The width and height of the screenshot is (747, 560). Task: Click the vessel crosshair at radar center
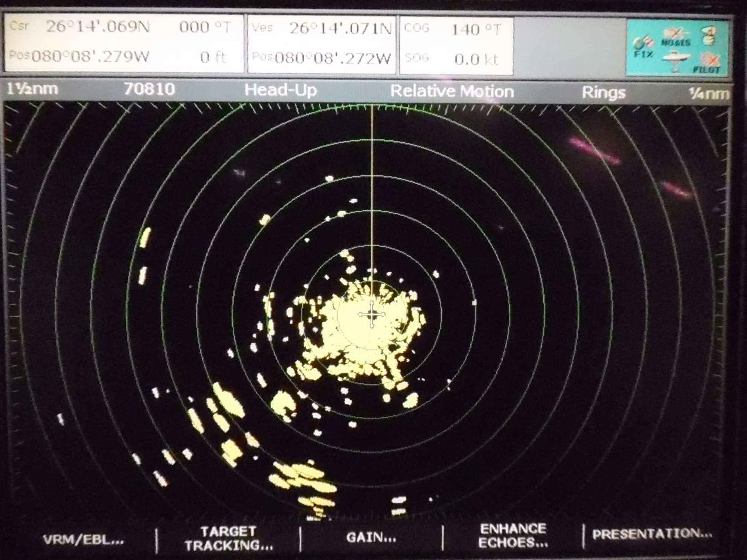[372, 314]
